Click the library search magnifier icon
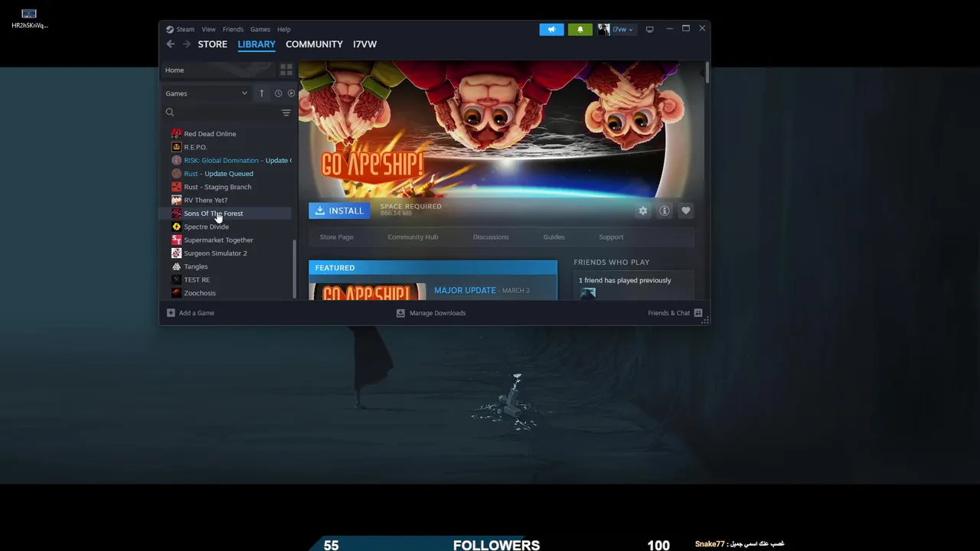 [170, 112]
